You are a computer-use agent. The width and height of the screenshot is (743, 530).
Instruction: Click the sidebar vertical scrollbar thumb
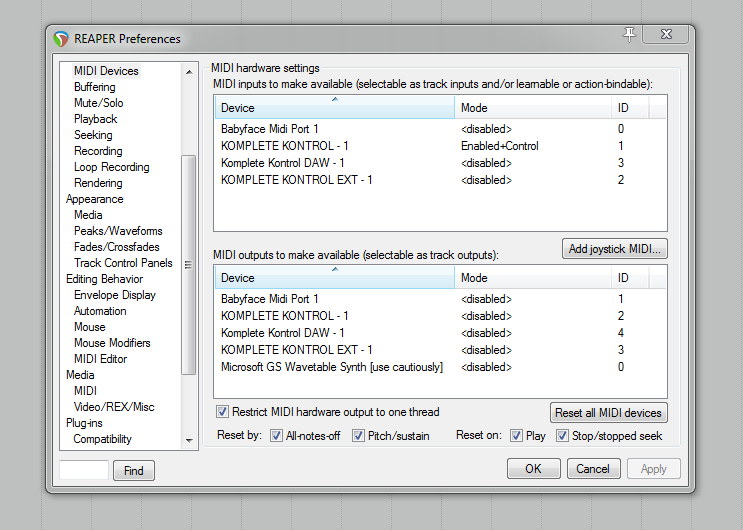[189, 265]
